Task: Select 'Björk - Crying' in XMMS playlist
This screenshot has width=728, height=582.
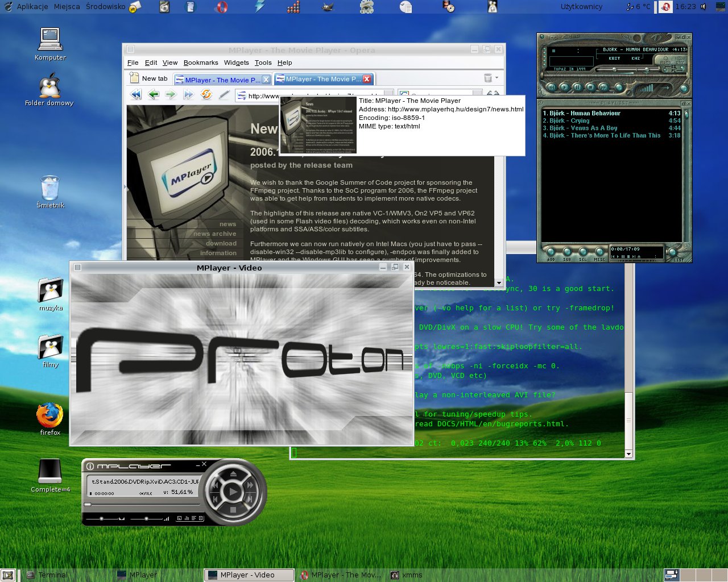Action: (x=611, y=120)
